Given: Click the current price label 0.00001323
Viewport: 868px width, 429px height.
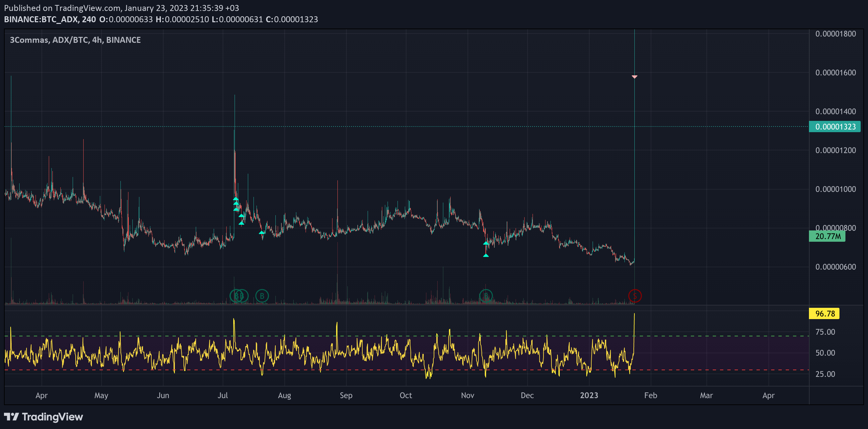Looking at the screenshot, I should pos(834,127).
